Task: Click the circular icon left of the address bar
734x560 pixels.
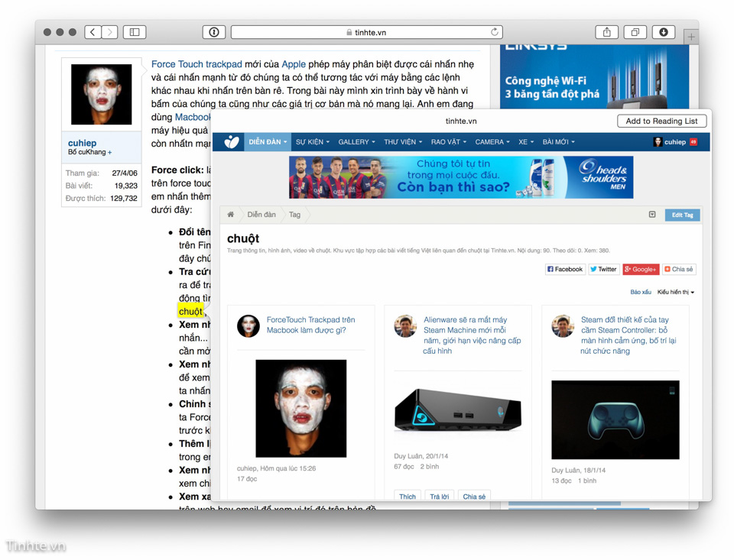Action: click(x=214, y=32)
